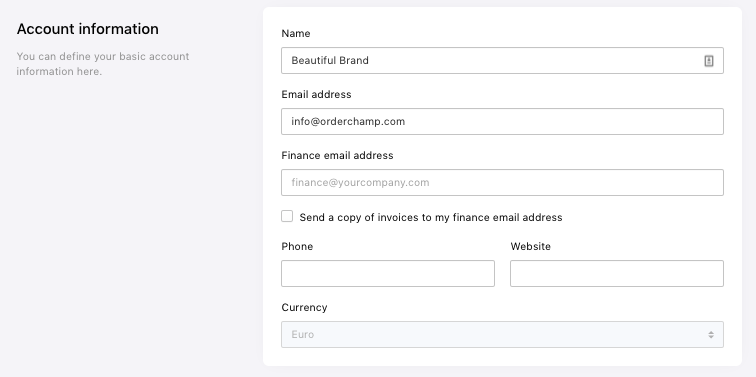Click the 'Name' field label

tap(296, 33)
